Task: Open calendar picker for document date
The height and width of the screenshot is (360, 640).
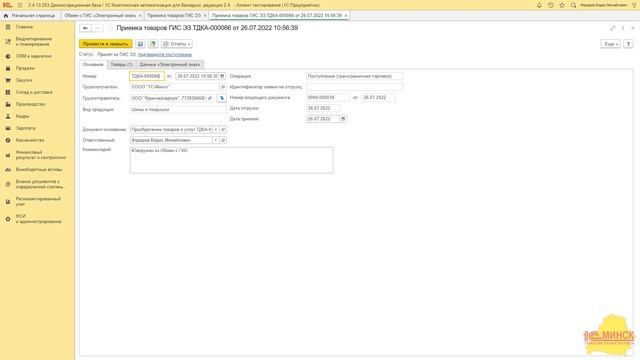Action: (x=222, y=76)
